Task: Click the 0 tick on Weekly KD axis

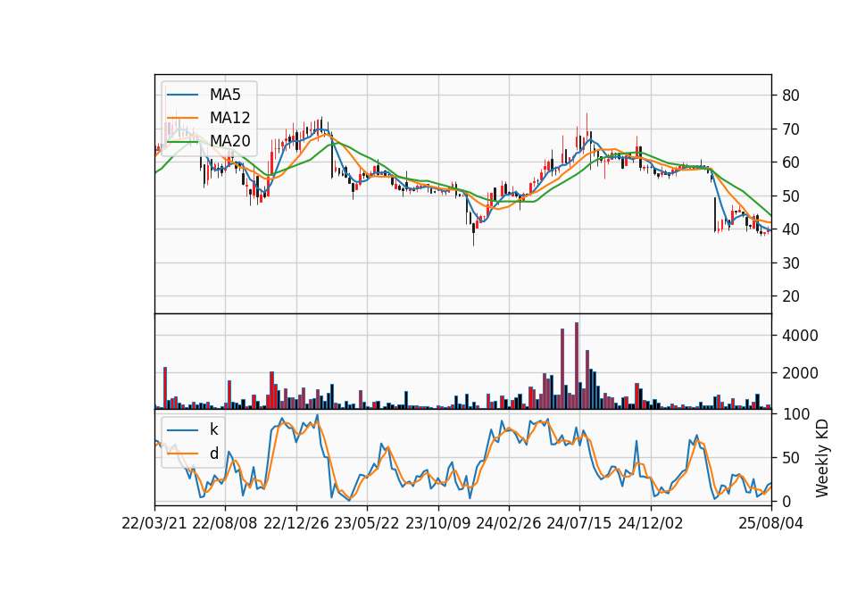Action: coord(786,501)
